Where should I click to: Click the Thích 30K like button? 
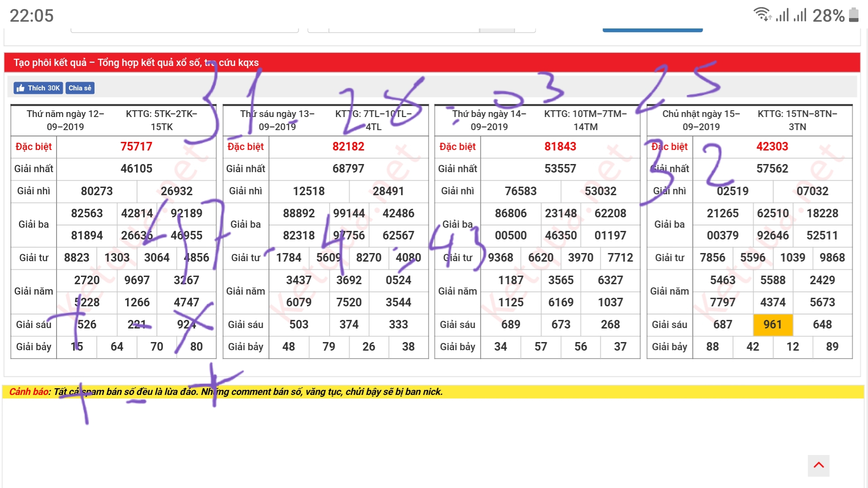pos(38,88)
